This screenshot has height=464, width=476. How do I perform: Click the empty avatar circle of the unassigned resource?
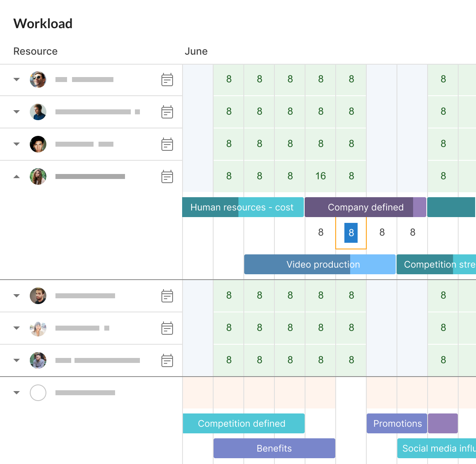point(38,393)
